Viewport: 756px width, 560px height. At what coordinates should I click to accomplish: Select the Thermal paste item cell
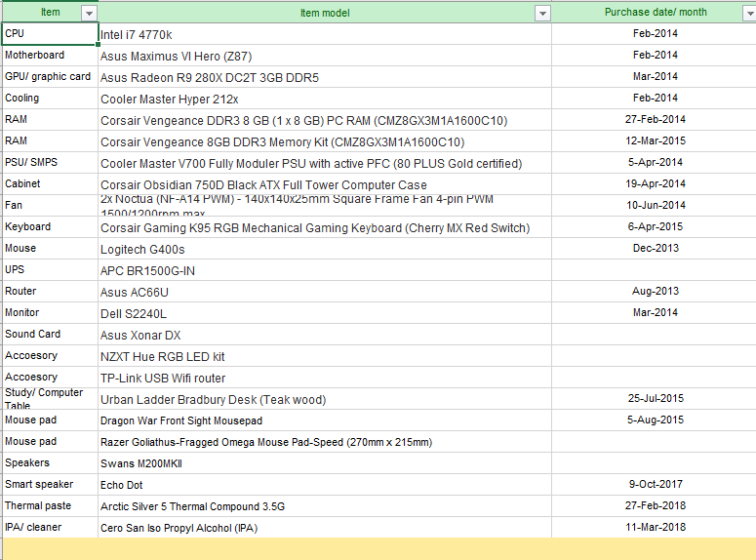click(x=50, y=506)
